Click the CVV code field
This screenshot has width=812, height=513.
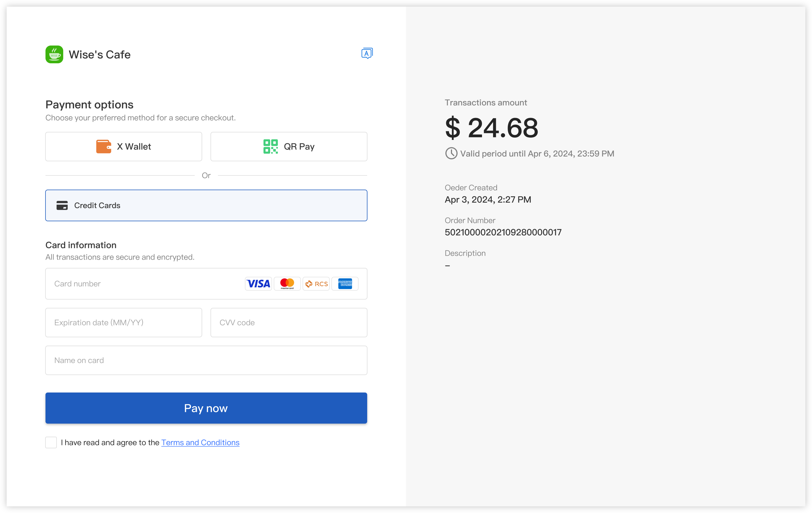click(x=288, y=322)
